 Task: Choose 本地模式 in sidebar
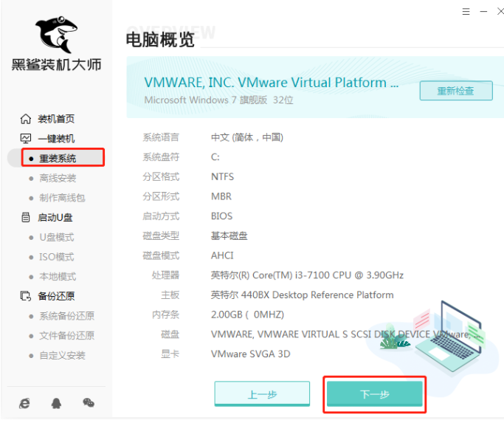(x=58, y=276)
